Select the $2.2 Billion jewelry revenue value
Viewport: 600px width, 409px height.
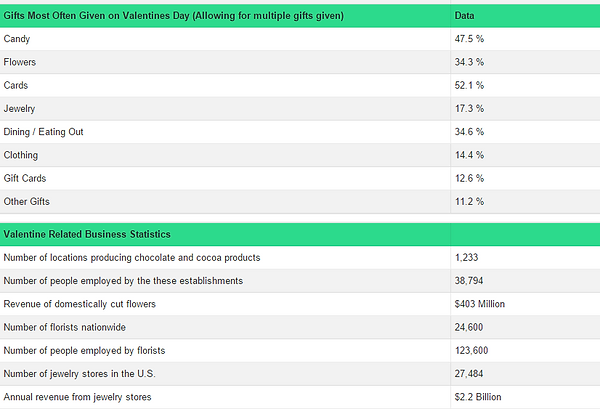pyautogui.click(x=478, y=397)
